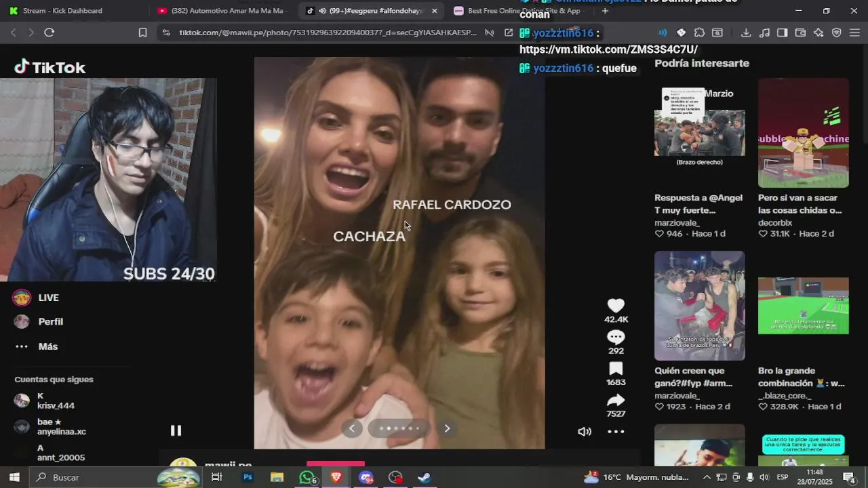Open WhatsApp from the taskbar
Image resolution: width=868 pixels, height=488 pixels.
307,477
